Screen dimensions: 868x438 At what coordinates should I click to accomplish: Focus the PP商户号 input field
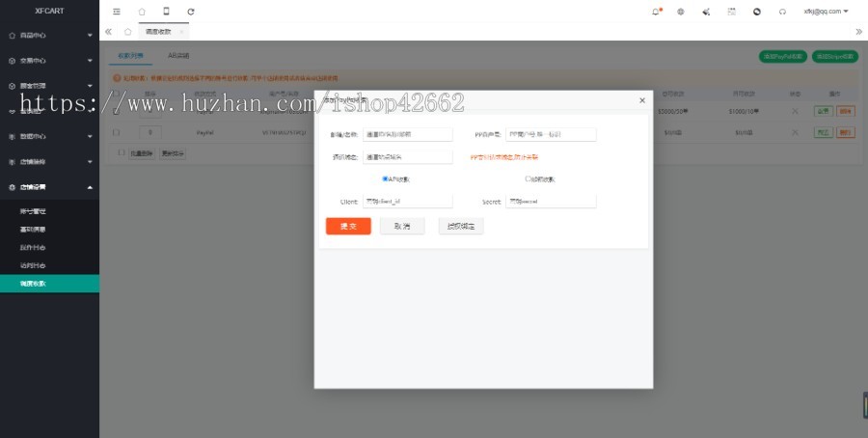coord(551,134)
